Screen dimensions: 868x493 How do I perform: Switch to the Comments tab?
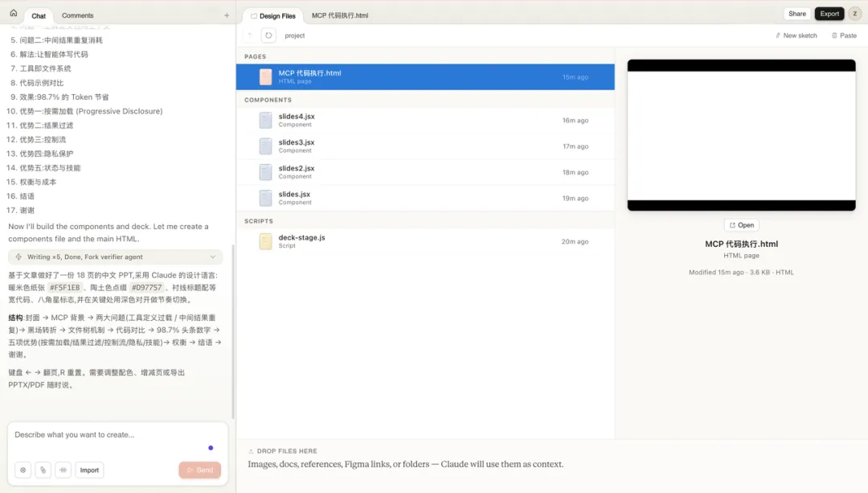[x=77, y=15]
